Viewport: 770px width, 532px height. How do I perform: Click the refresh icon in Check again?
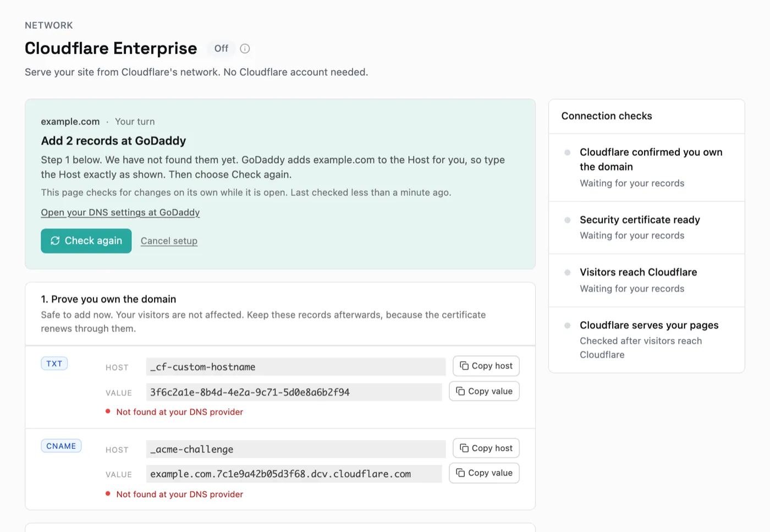tap(55, 241)
